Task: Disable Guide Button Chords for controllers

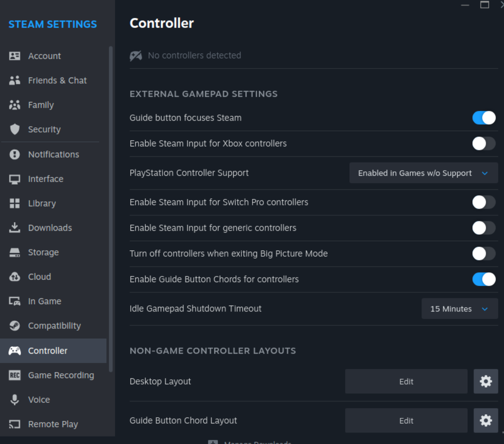Action: [484, 279]
